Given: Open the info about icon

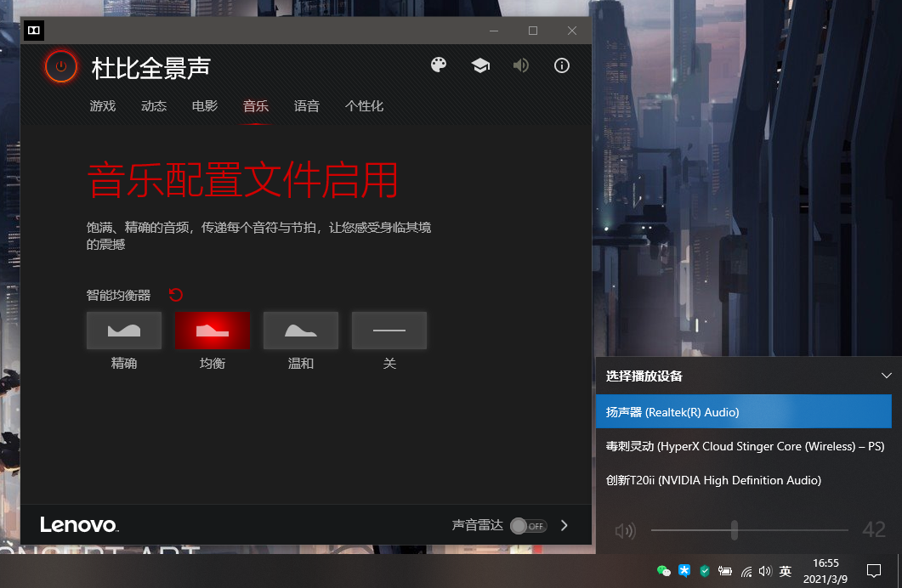Looking at the screenshot, I should pos(561,65).
